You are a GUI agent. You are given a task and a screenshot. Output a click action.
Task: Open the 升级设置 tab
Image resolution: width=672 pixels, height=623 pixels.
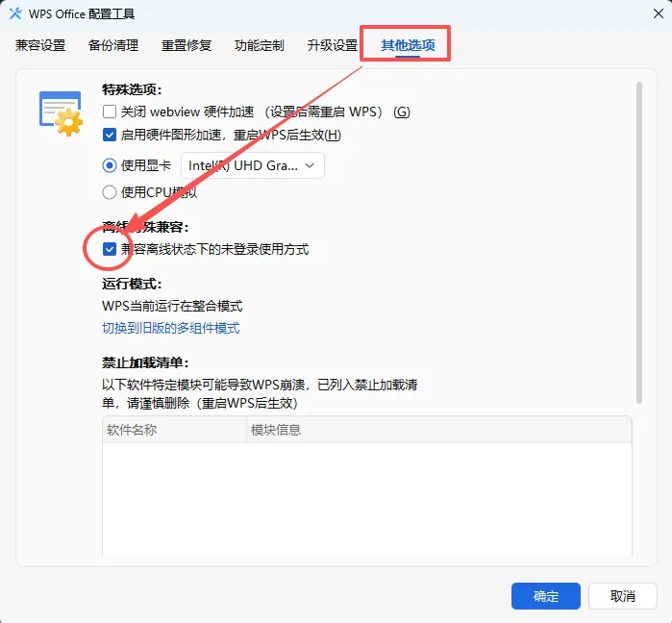332,45
